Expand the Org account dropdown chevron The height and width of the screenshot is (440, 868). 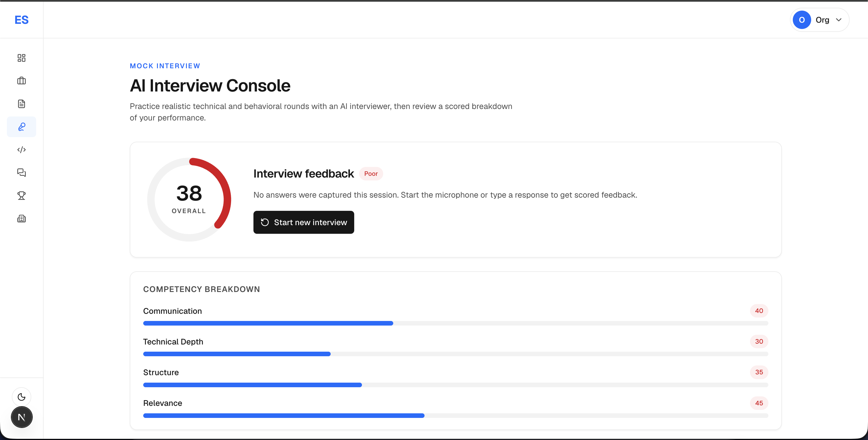pyautogui.click(x=839, y=20)
